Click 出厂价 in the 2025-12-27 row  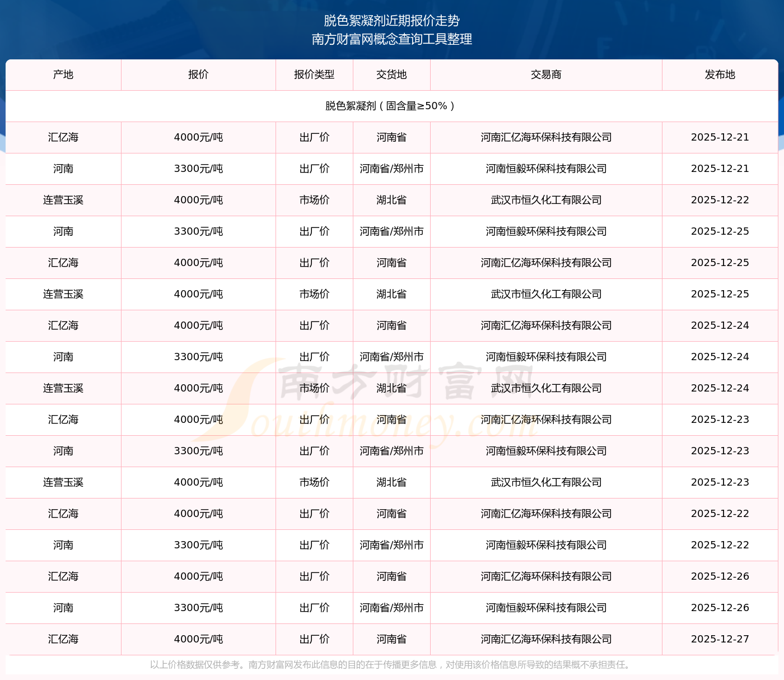point(314,639)
